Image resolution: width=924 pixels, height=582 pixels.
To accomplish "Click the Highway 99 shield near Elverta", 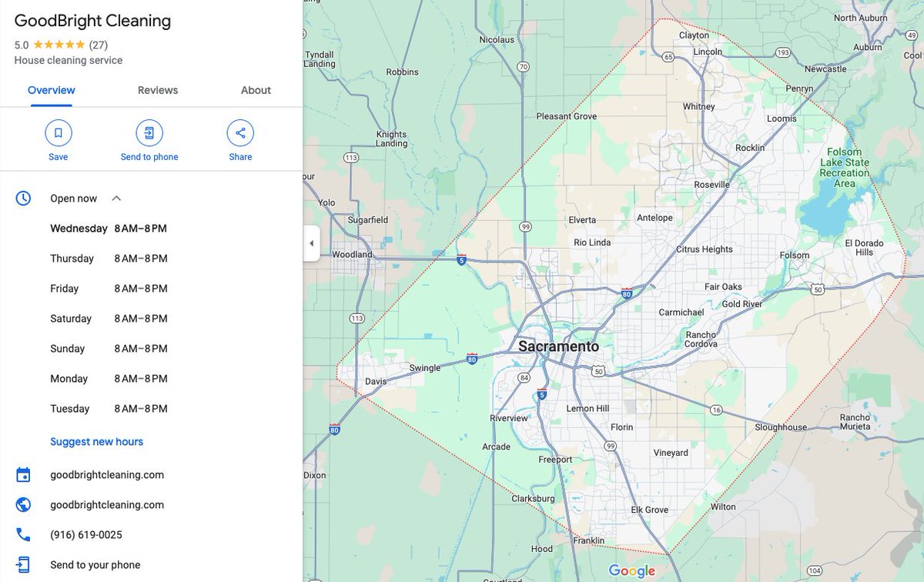I will click(x=525, y=227).
